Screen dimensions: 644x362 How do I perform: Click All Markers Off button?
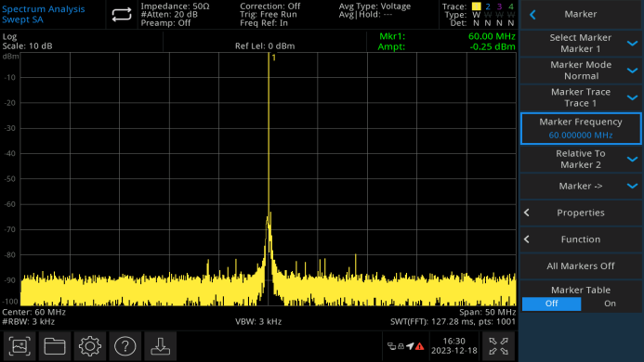pos(580,266)
